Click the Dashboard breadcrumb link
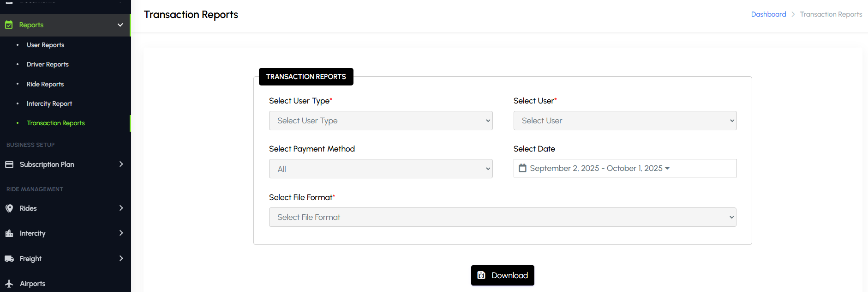The width and height of the screenshot is (868, 292). [x=768, y=14]
